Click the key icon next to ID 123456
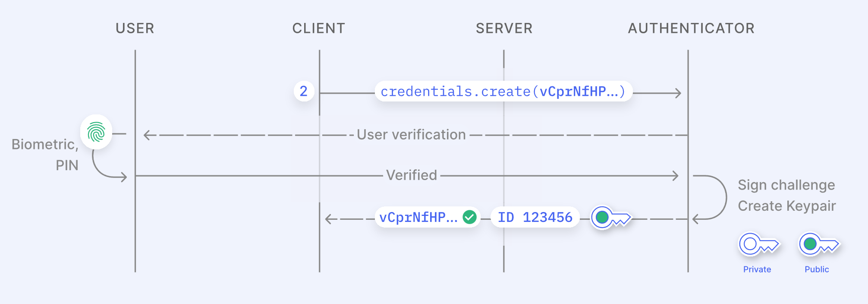Viewport: 868px width, 304px height. click(610, 218)
